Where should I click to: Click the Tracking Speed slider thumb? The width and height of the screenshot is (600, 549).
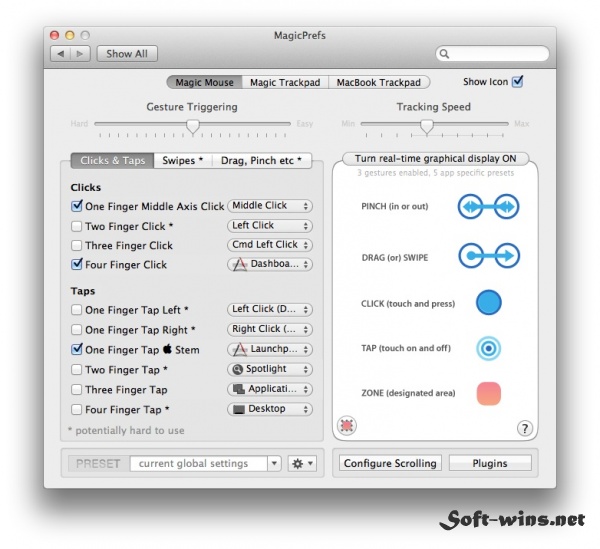coord(427,126)
